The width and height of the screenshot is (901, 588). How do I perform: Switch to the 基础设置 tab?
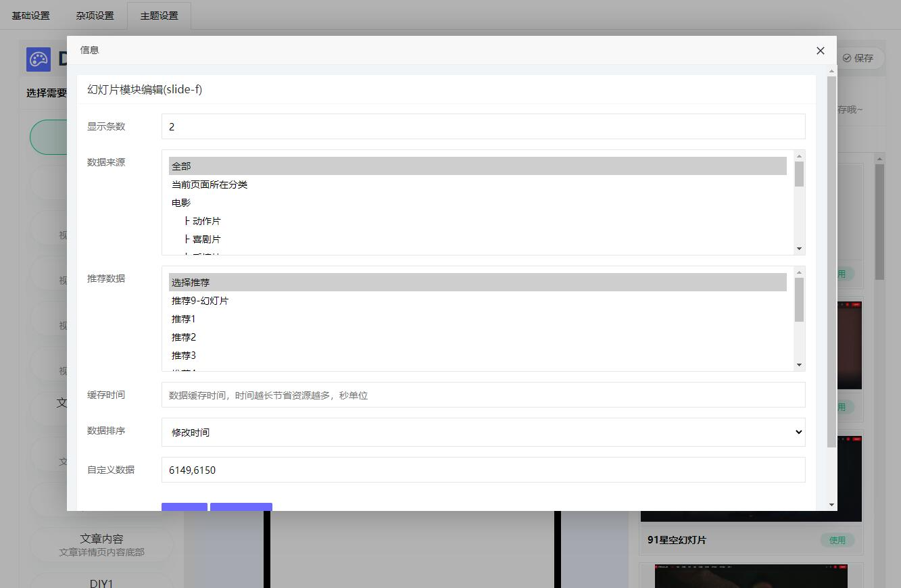coord(31,16)
